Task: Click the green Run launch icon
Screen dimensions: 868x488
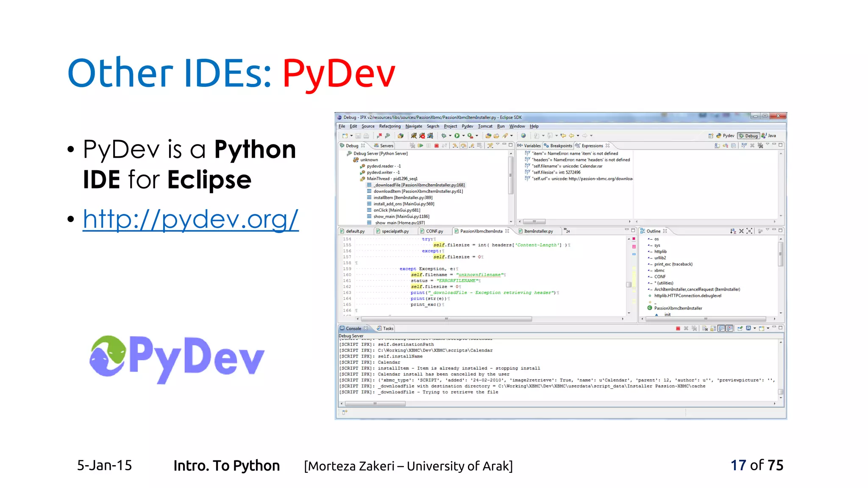Action: pyautogui.click(x=457, y=136)
